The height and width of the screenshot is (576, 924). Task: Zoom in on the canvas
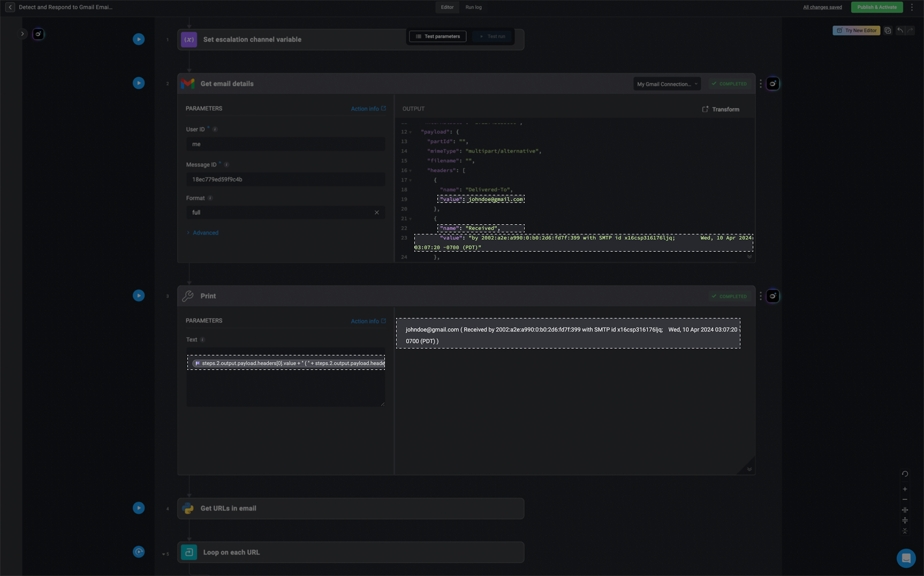(905, 489)
